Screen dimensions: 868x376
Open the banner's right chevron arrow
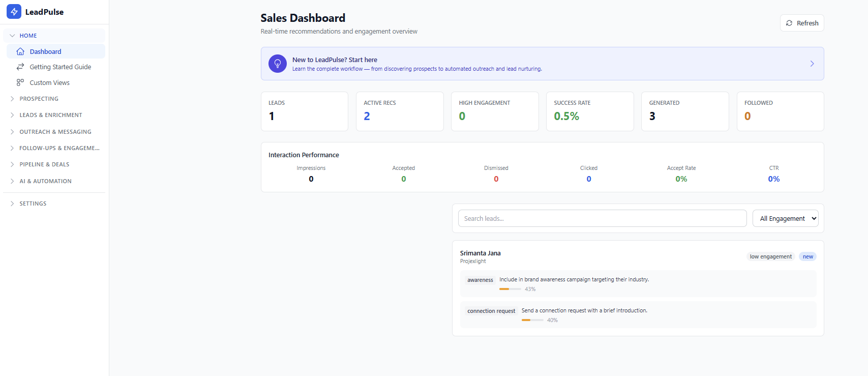click(x=812, y=64)
